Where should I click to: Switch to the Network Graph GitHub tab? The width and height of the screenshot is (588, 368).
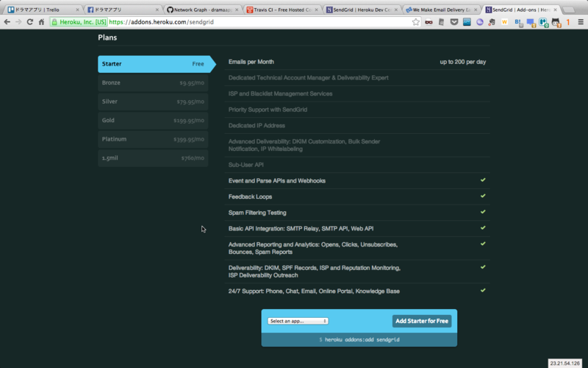(203, 10)
